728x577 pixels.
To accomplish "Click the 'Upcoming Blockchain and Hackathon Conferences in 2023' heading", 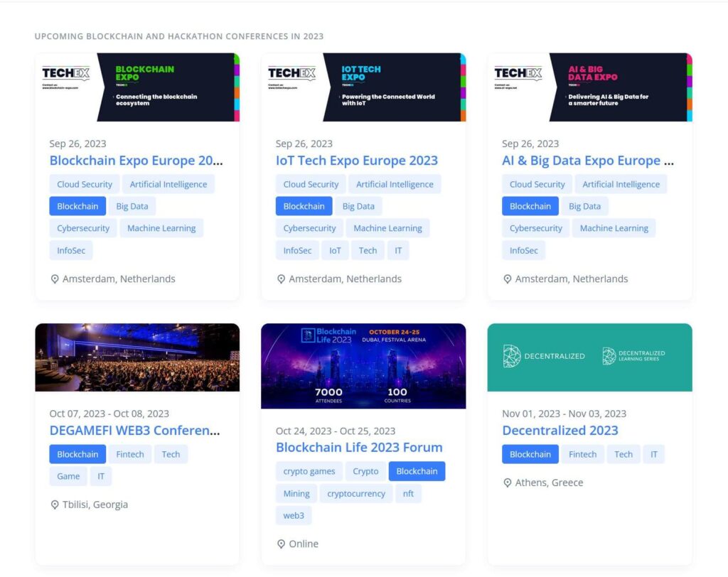I will [179, 36].
